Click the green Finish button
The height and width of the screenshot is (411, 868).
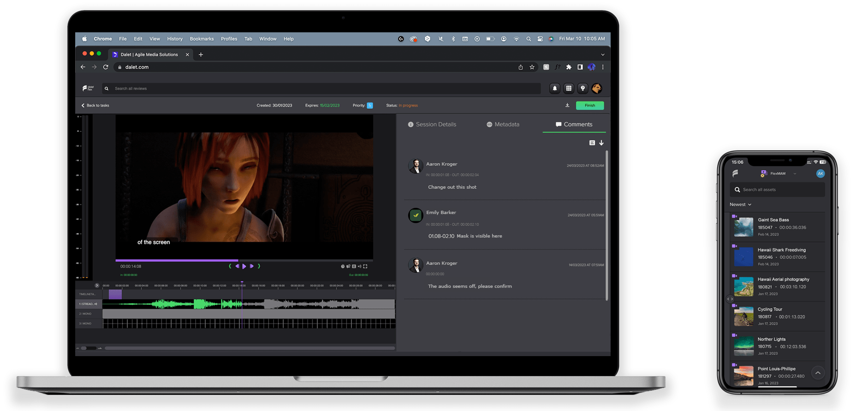click(x=589, y=106)
